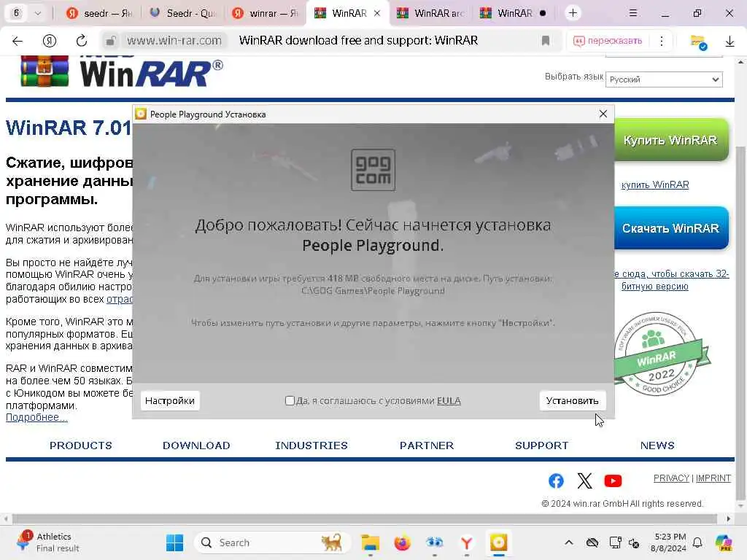Open the DOWNLOAD menu item
Screen dimensions: 747x560
(196, 446)
